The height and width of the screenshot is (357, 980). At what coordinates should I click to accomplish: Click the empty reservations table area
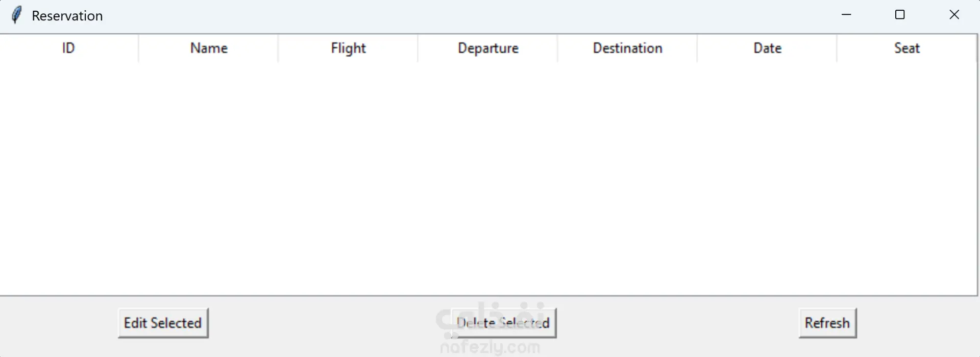488,179
